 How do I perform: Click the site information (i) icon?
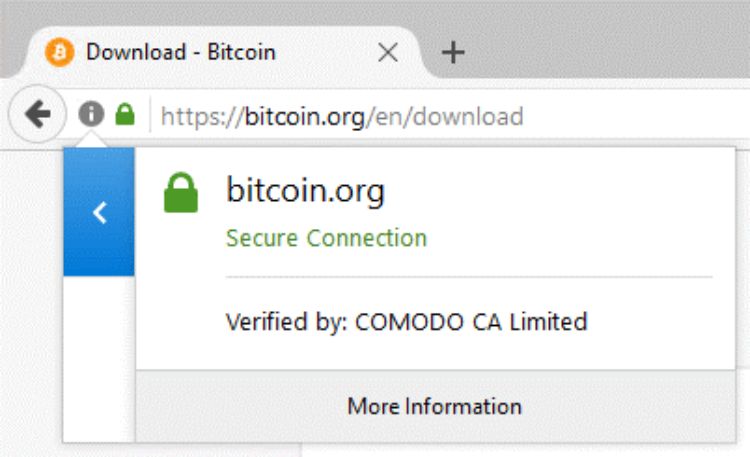pos(91,115)
